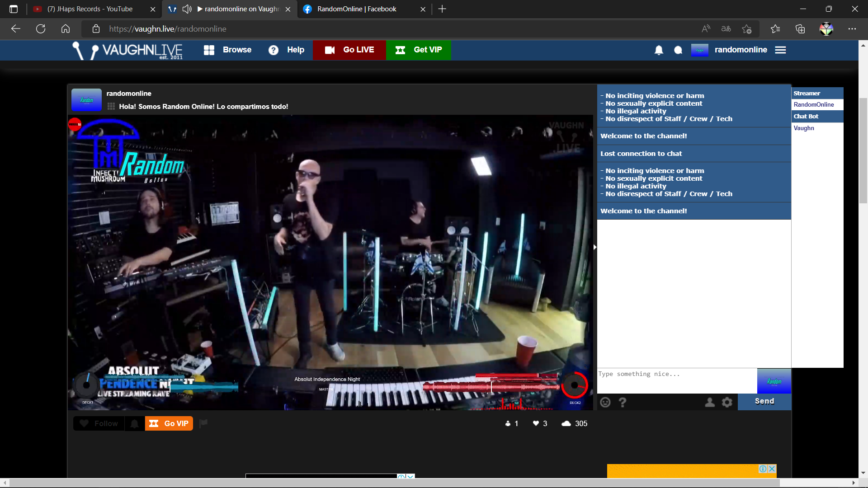The width and height of the screenshot is (868, 488).
Task: Click the VaughnLive logo
Action: (128, 51)
